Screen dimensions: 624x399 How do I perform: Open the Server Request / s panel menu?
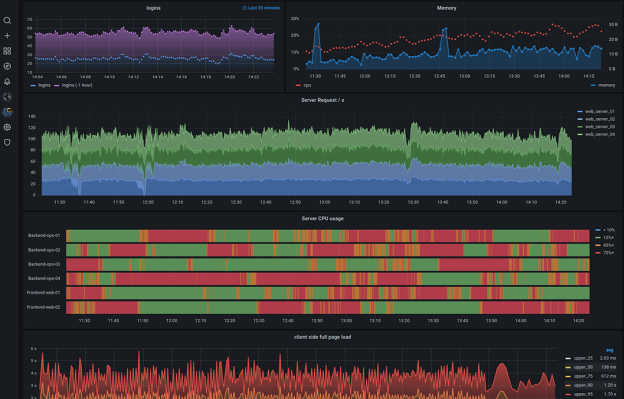tap(322, 100)
